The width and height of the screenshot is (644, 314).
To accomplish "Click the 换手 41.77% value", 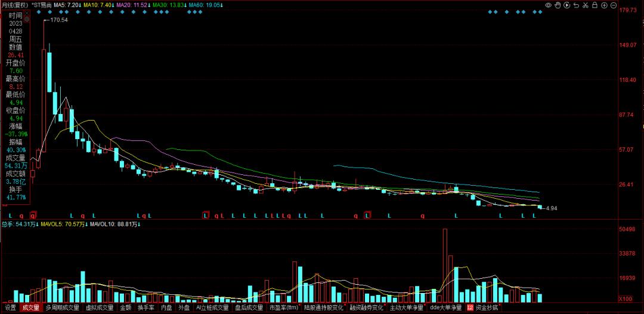I will click(16, 197).
